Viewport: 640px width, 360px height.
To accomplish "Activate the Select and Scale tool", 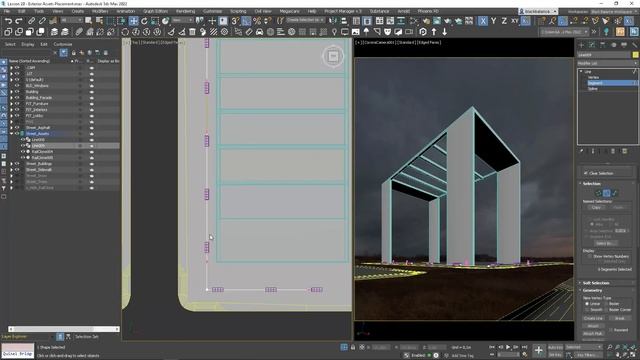I will pos(155,21).
